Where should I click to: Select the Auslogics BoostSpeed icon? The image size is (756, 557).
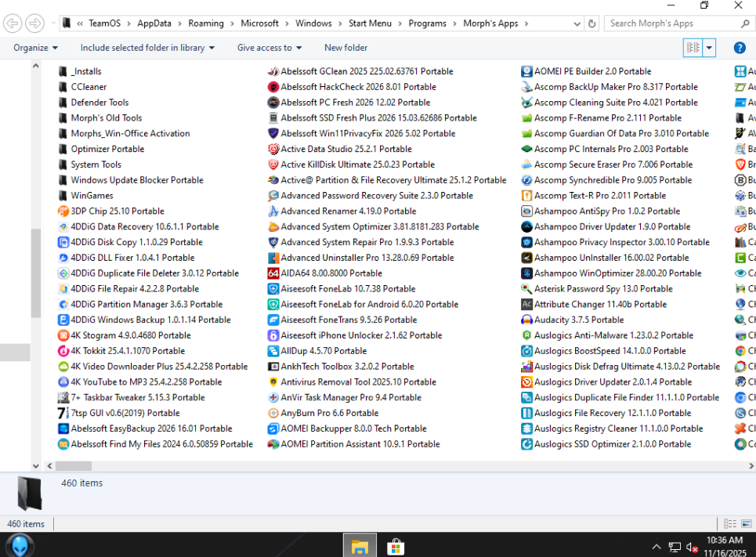pyautogui.click(x=526, y=351)
